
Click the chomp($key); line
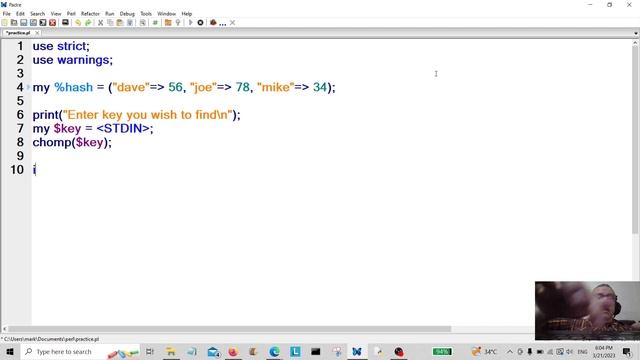pyautogui.click(x=72, y=142)
